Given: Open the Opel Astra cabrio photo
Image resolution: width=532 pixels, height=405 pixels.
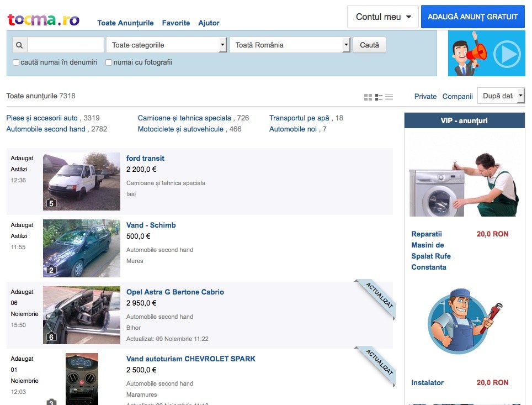Looking at the screenshot, I should [x=82, y=315].
